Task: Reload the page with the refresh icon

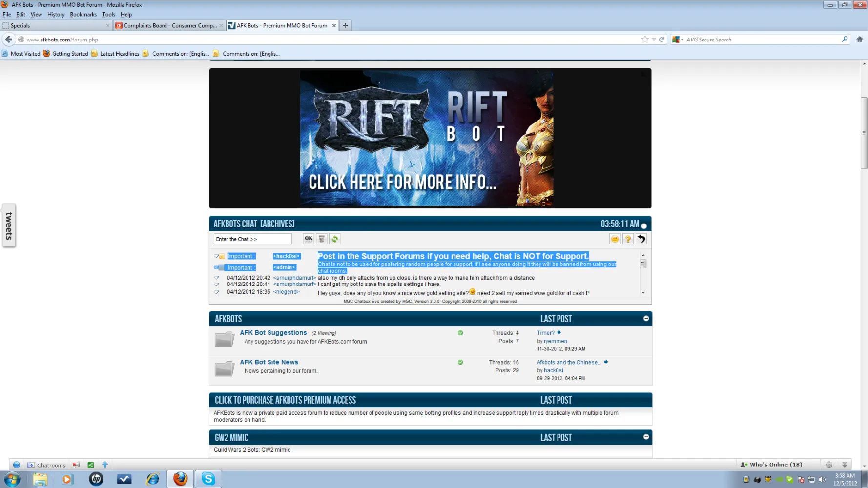Action: click(x=661, y=40)
